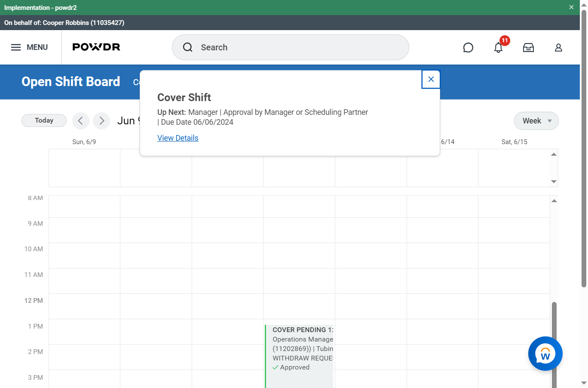The image size is (588, 388).
Task: Click the Sun, 6/9 day header
Action: tap(84, 142)
